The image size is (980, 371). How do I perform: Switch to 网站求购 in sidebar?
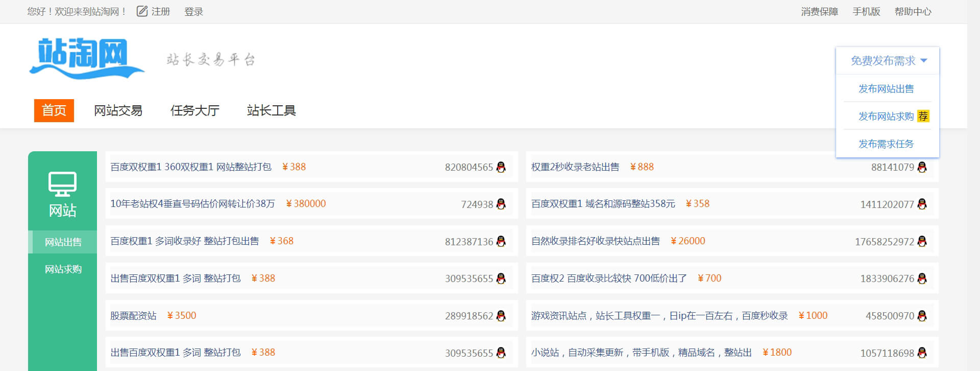tap(63, 269)
